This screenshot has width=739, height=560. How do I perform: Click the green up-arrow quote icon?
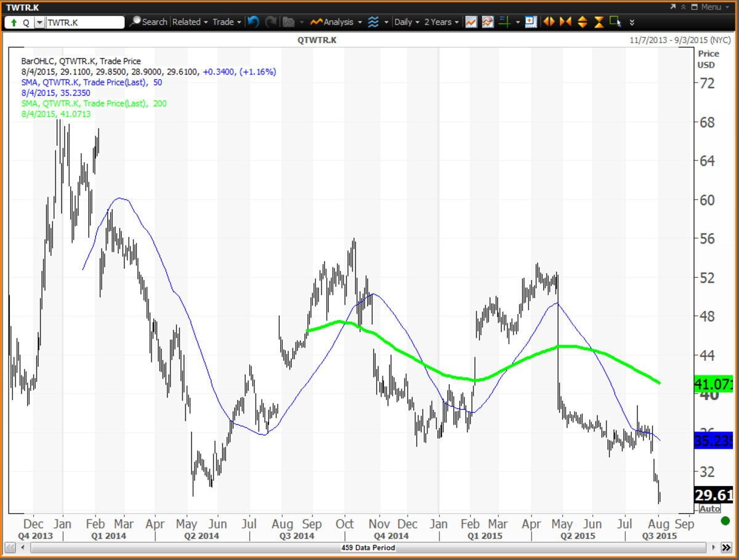(14, 22)
